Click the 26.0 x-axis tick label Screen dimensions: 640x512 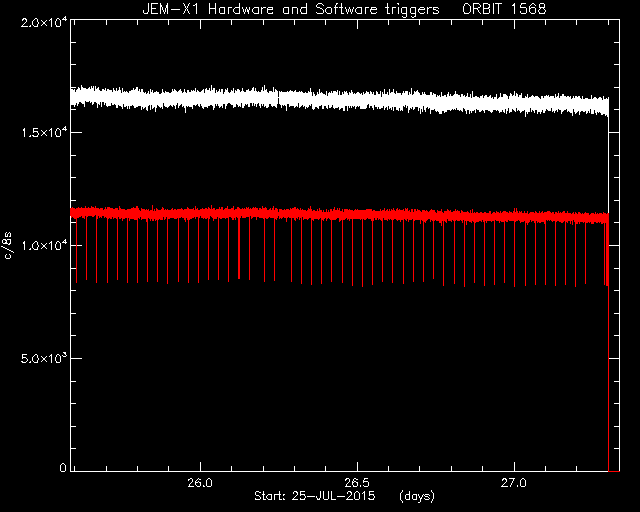click(x=200, y=483)
